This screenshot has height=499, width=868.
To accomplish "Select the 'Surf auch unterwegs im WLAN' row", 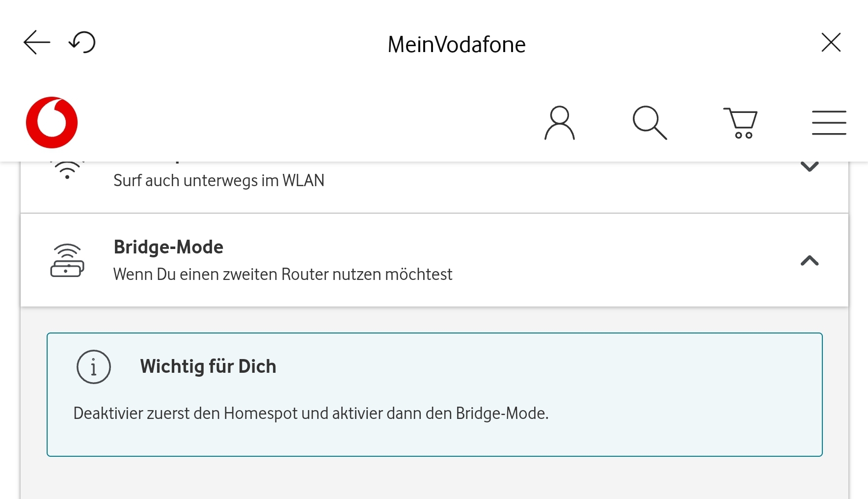I will (x=218, y=181).
